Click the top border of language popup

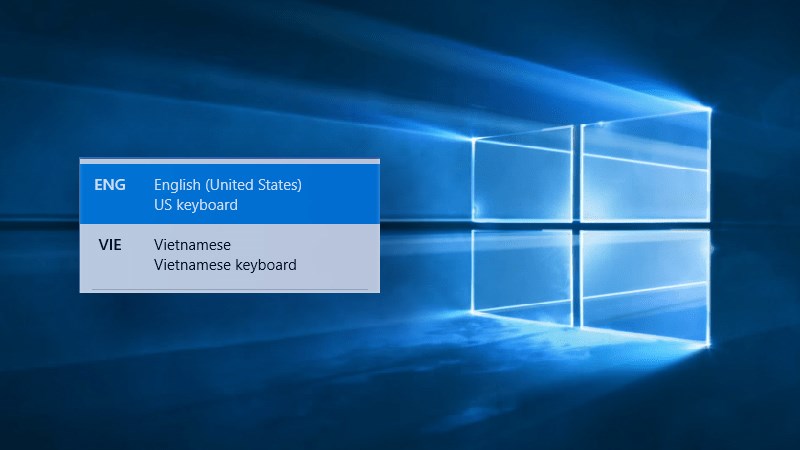click(x=229, y=160)
